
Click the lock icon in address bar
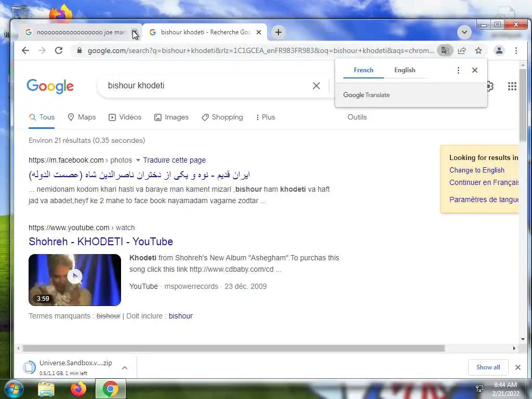point(79,50)
